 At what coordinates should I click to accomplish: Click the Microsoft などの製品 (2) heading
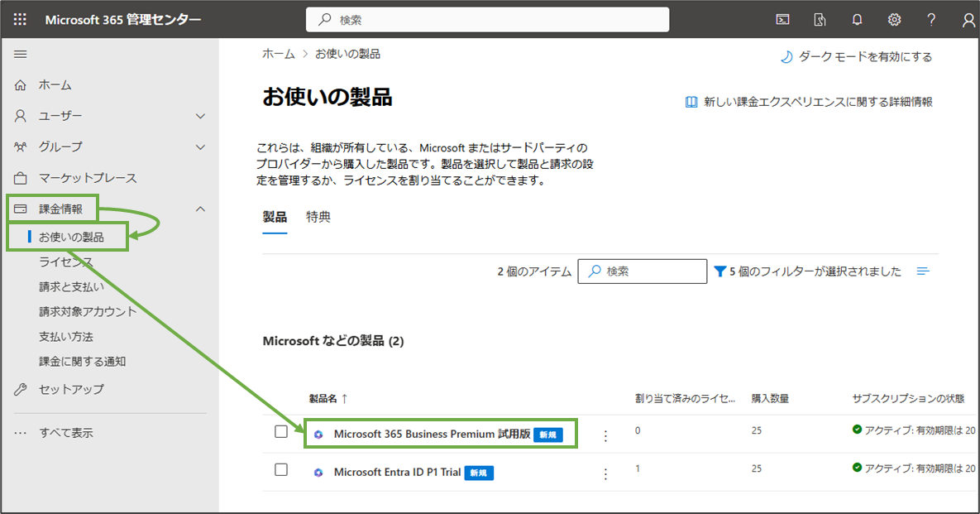333,341
